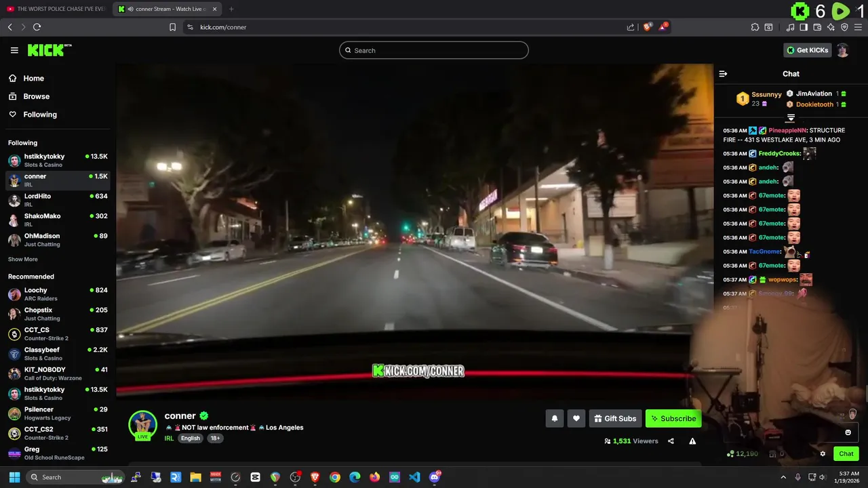Viewport: 868px width, 488px height.
Task: Go back in browser history
Action: point(9,27)
